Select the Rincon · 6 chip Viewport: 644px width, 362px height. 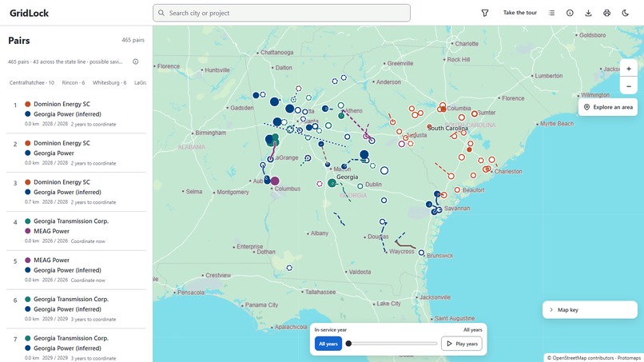(73, 82)
